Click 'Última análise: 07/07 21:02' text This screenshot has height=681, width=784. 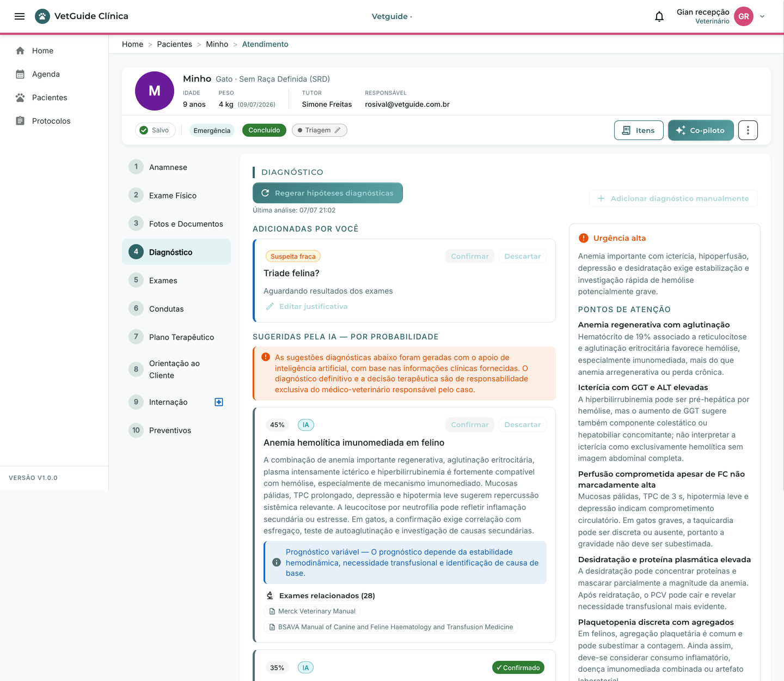[x=294, y=210]
